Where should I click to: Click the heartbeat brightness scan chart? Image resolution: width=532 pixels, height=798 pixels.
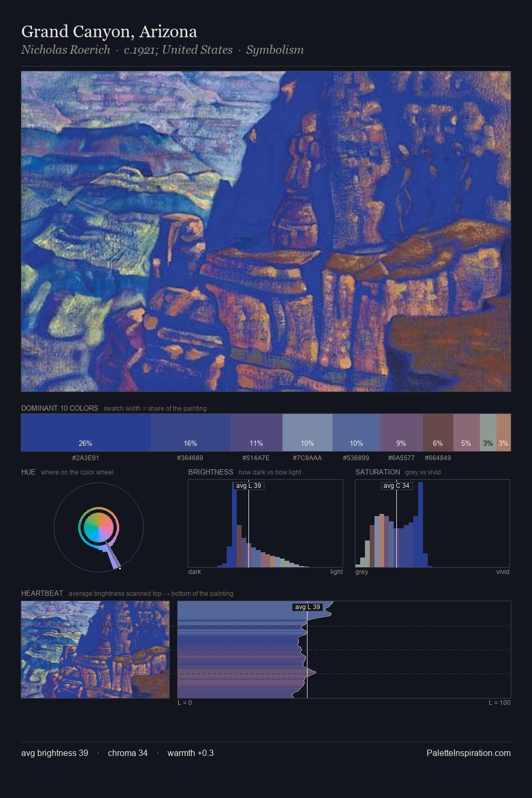pyautogui.click(x=344, y=650)
